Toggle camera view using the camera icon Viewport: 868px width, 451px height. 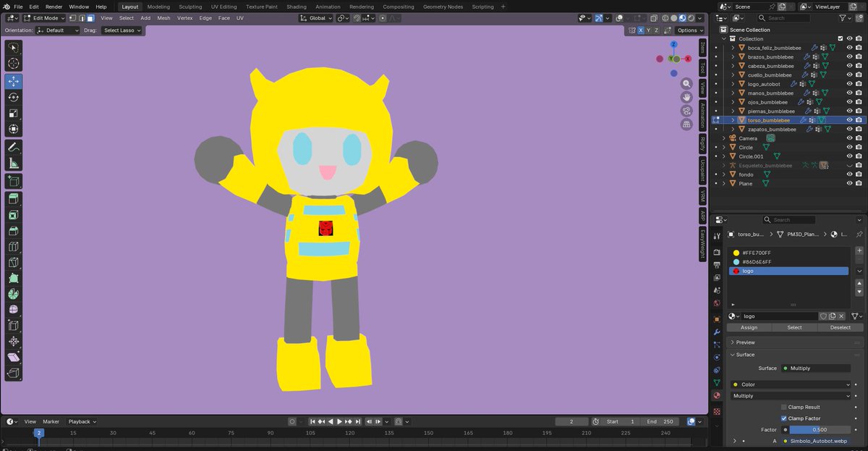[x=686, y=111]
